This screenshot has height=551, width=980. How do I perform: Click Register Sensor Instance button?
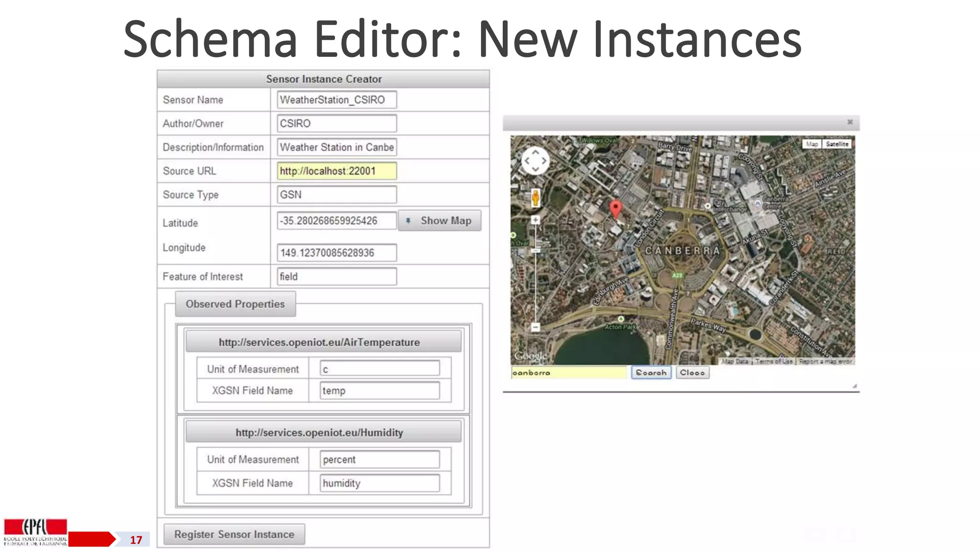234,534
